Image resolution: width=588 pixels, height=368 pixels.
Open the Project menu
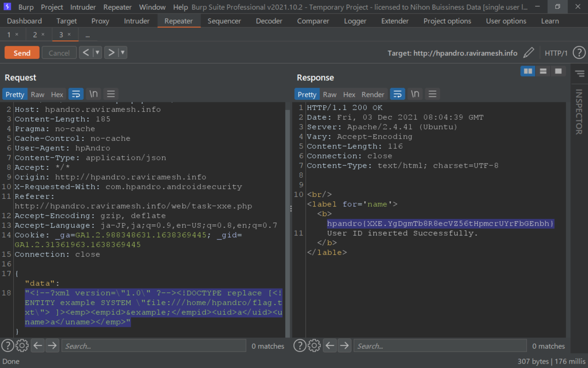point(52,7)
